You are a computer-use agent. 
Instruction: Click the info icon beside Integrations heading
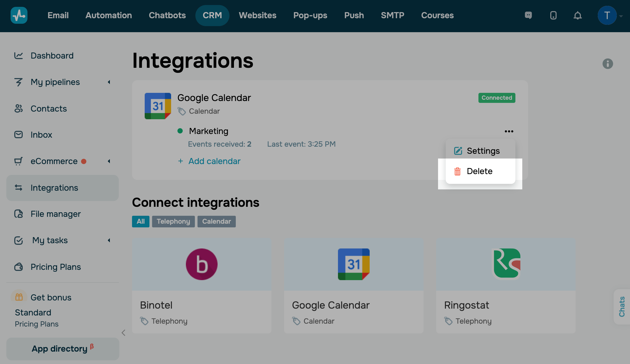[608, 64]
